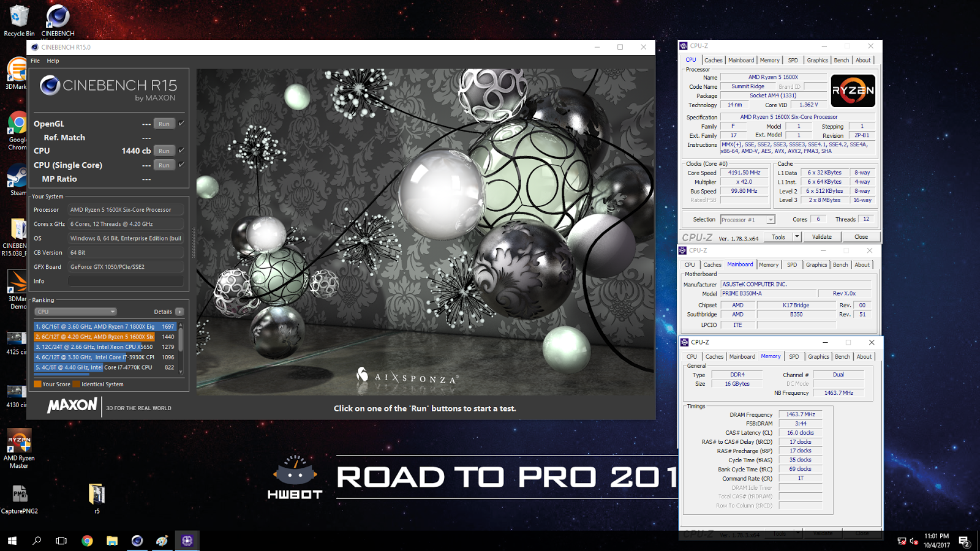Select the Google Chrome desktop shortcut
The height and width of the screenshot is (551, 980).
click(17, 132)
